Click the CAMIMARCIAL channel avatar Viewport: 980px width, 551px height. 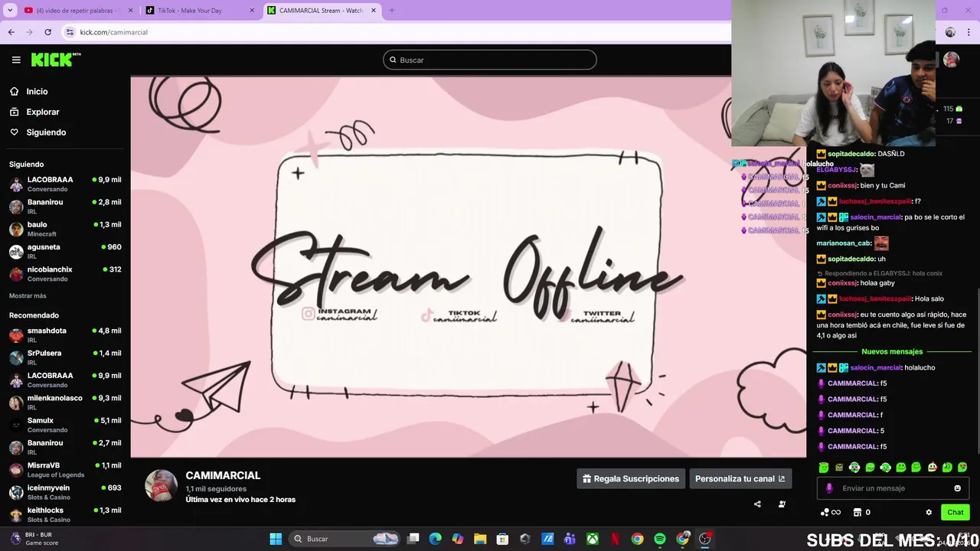pos(161,486)
